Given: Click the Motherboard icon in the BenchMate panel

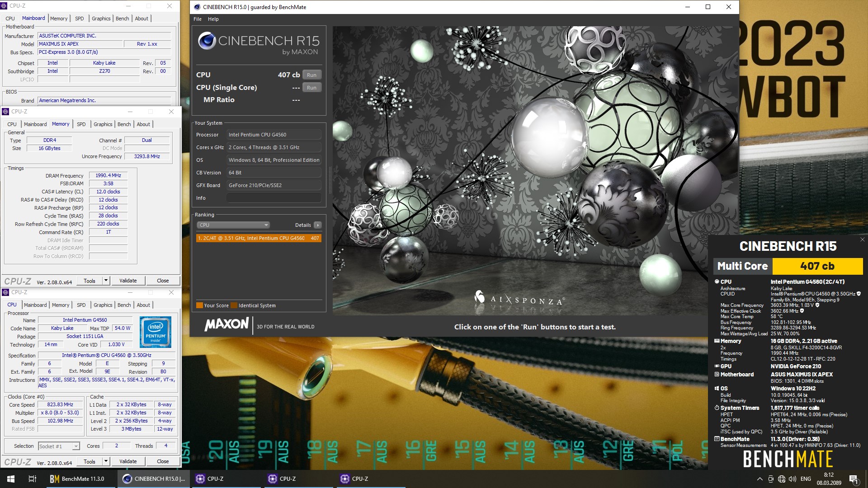Looking at the screenshot, I should pyautogui.click(x=717, y=375).
